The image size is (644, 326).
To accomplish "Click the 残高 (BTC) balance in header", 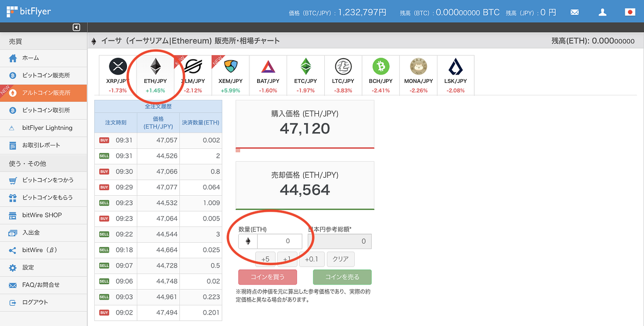I will 450,12.
